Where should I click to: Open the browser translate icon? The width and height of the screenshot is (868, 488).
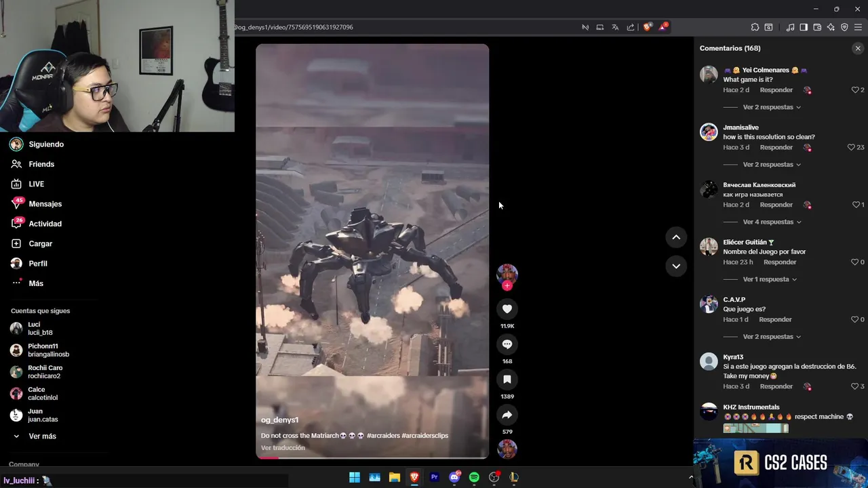[615, 27]
